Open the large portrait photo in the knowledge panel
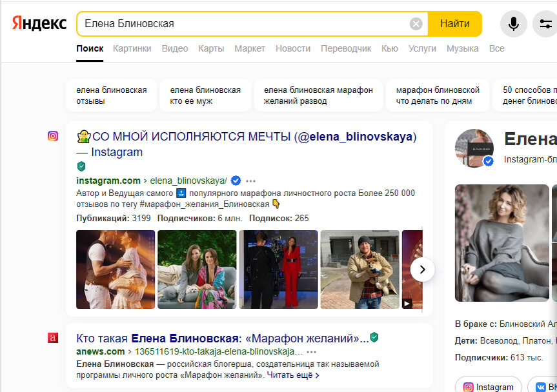The width and height of the screenshot is (557, 392). pyautogui.click(x=502, y=243)
